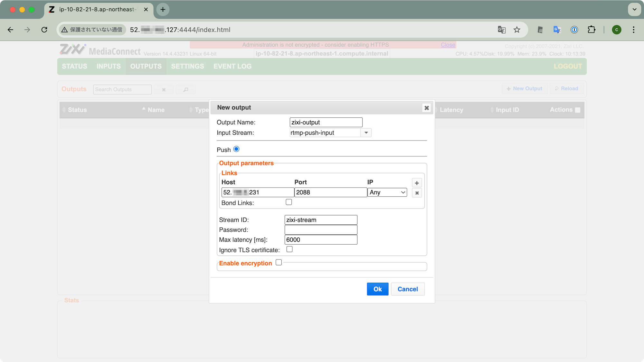Remove the link row with x icon

(417, 193)
